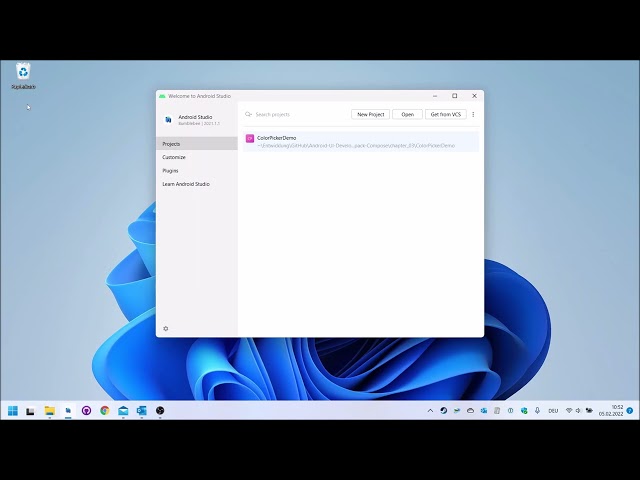Open Outlook from the taskbar

pyautogui.click(x=142, y=411)
